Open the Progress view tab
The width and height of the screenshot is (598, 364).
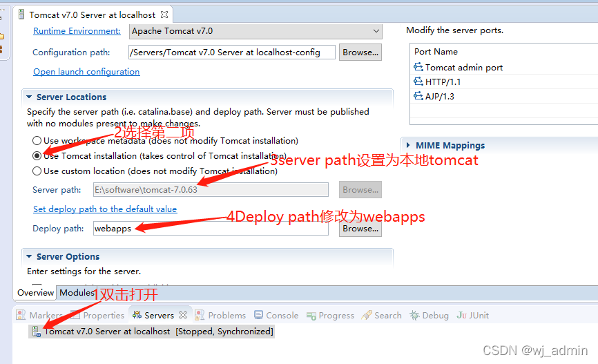330,316
